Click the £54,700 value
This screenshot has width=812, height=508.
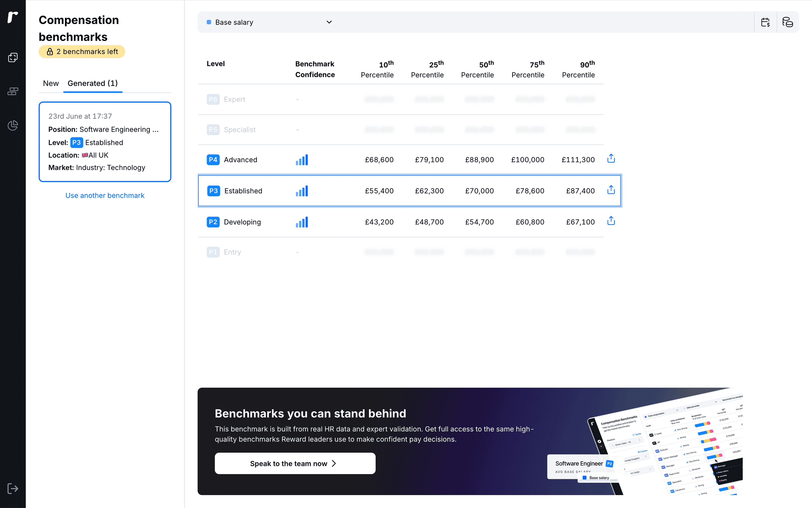click(479, 222)
